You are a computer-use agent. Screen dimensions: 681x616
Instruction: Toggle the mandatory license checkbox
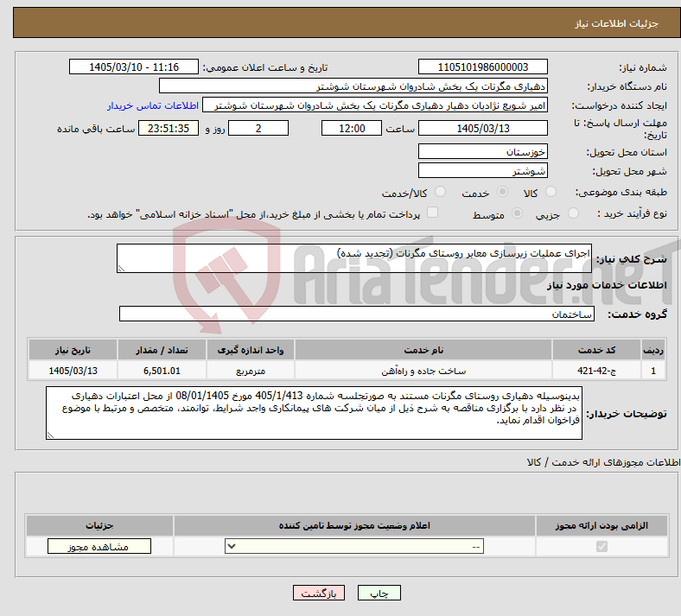point(601,546)
